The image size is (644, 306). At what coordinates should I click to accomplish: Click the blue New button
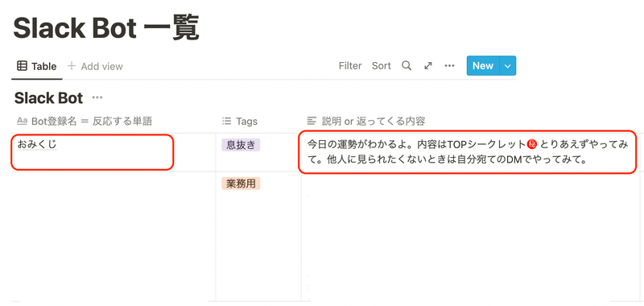coord(482,66)
